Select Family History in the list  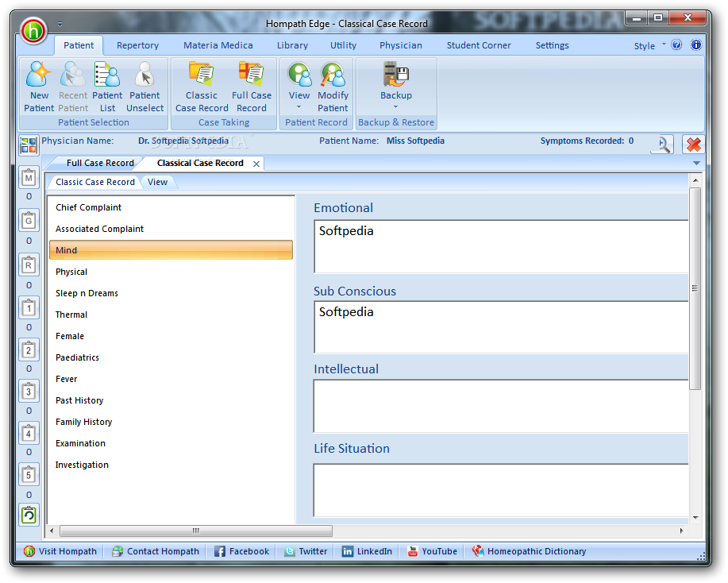171,422
